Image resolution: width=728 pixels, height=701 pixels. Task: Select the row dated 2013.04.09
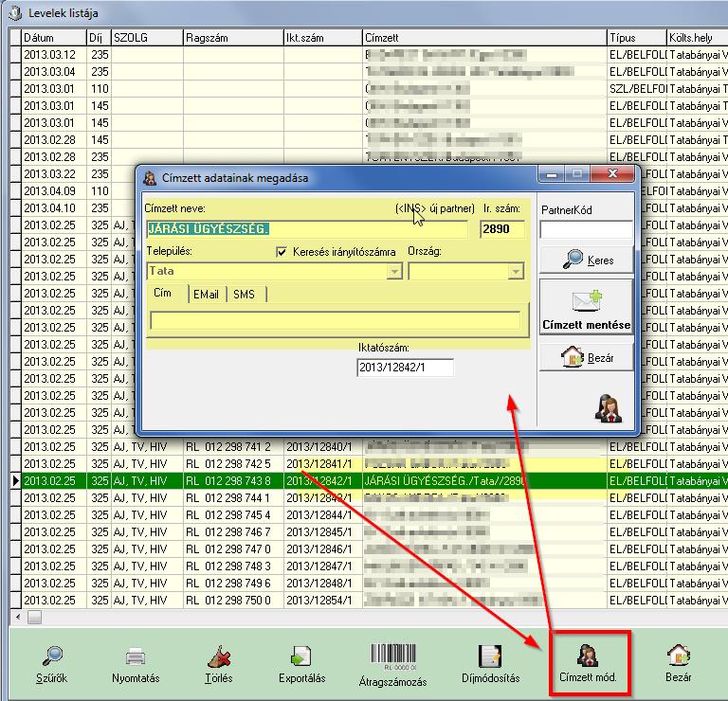[72, 191]
